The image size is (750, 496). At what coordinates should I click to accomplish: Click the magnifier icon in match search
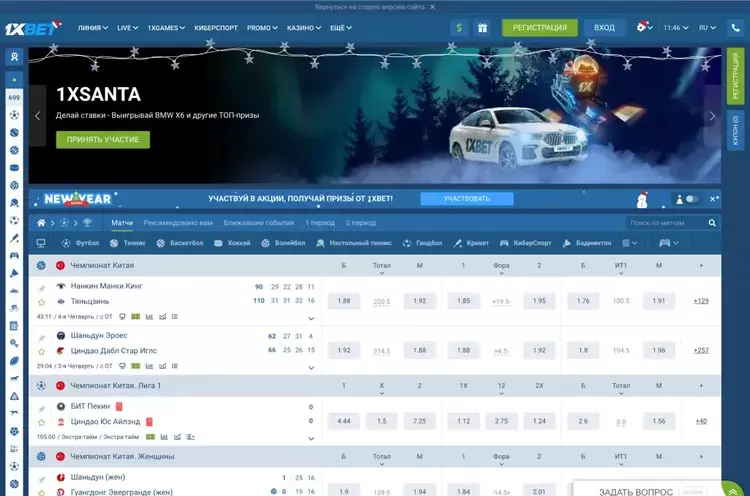(x=712, y=223)
